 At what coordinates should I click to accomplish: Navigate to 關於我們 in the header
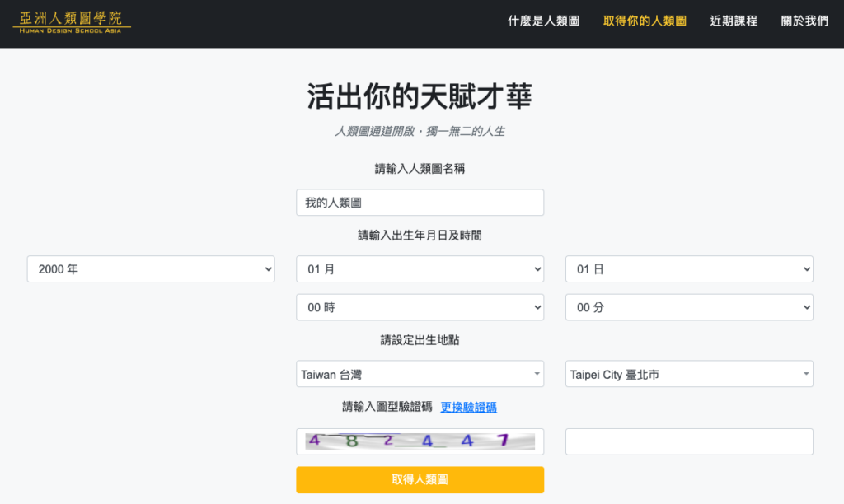click(804, 21)
